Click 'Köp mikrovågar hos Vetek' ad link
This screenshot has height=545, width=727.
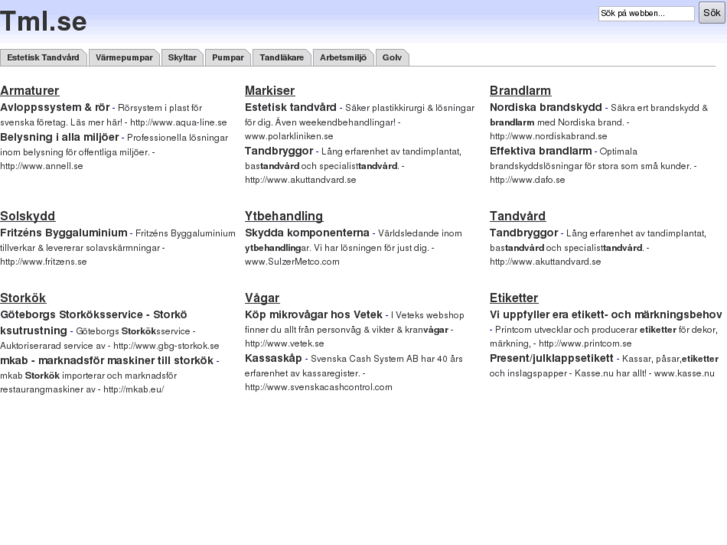313,314
